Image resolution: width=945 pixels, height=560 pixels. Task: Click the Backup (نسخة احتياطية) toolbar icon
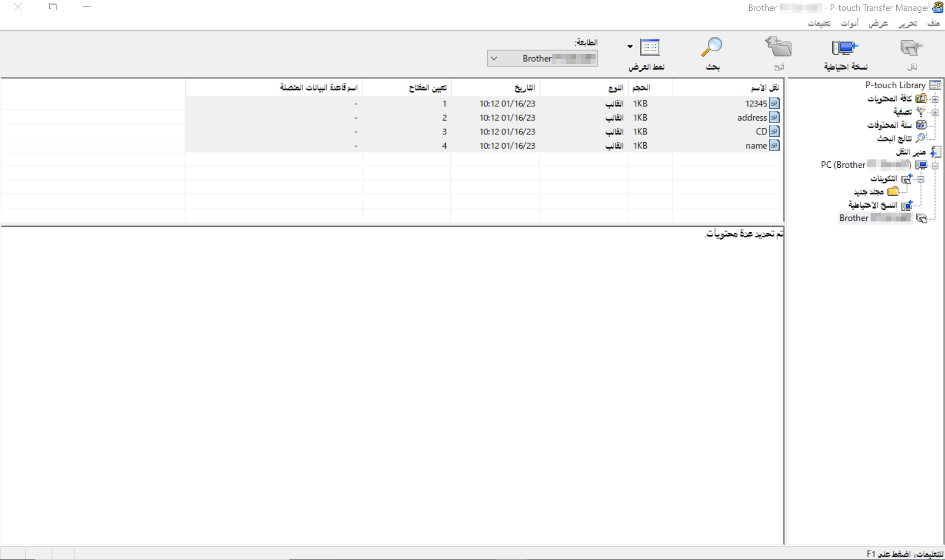[x=845, y=48]
